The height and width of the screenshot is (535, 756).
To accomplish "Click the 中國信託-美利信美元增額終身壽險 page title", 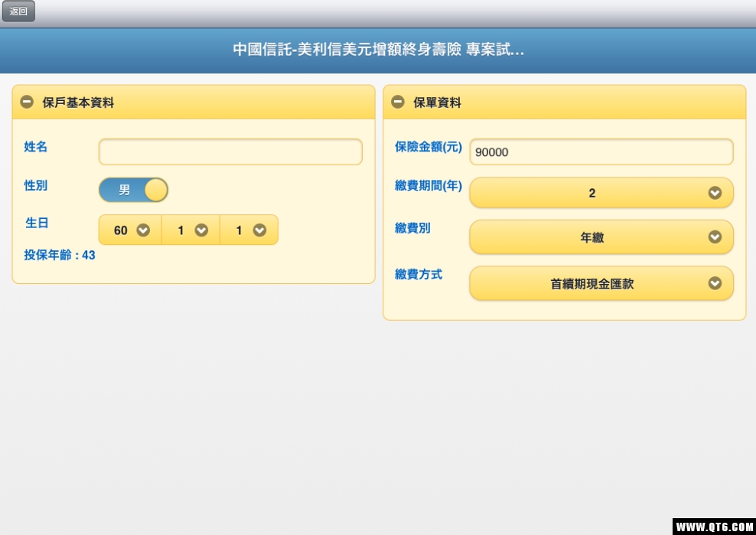I will (379, 49).
